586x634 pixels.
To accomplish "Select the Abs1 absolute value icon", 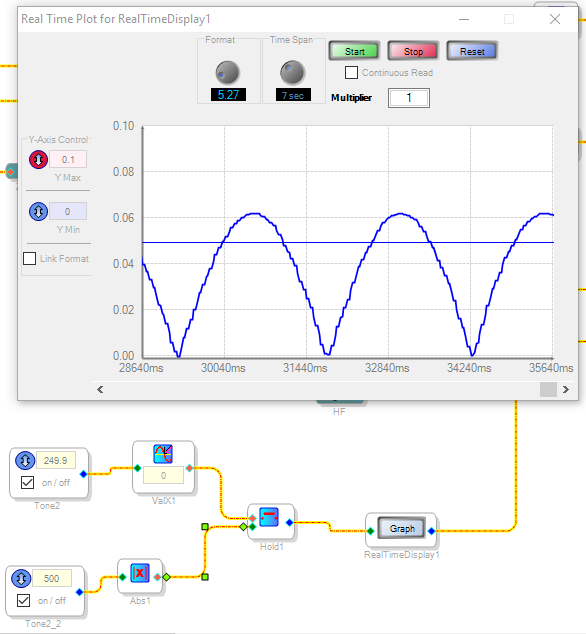I will pyautogui.click(x=140, y=573).
